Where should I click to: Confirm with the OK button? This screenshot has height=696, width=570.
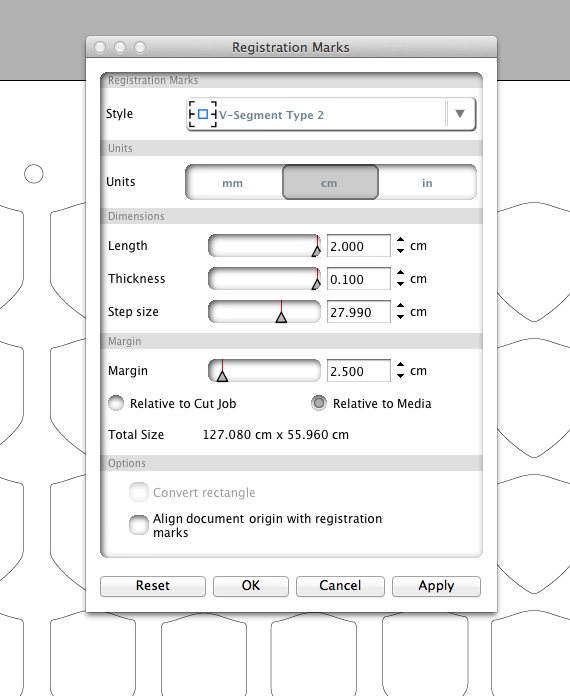click(x=251, y=586)
